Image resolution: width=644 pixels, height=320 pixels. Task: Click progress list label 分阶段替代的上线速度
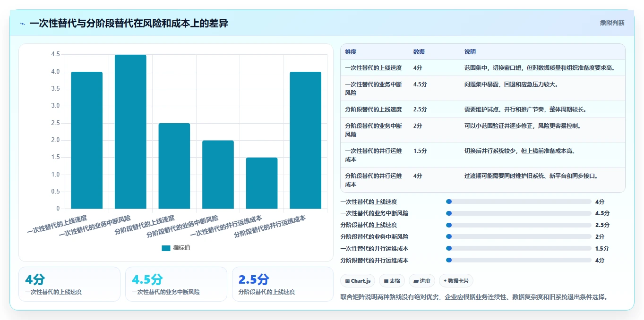click(369, 225)
